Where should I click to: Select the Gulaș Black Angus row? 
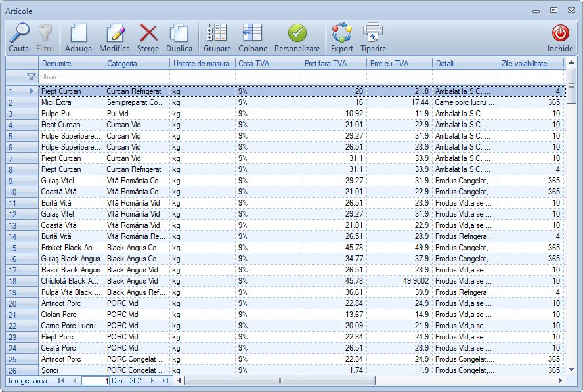[x=71, y=259]
